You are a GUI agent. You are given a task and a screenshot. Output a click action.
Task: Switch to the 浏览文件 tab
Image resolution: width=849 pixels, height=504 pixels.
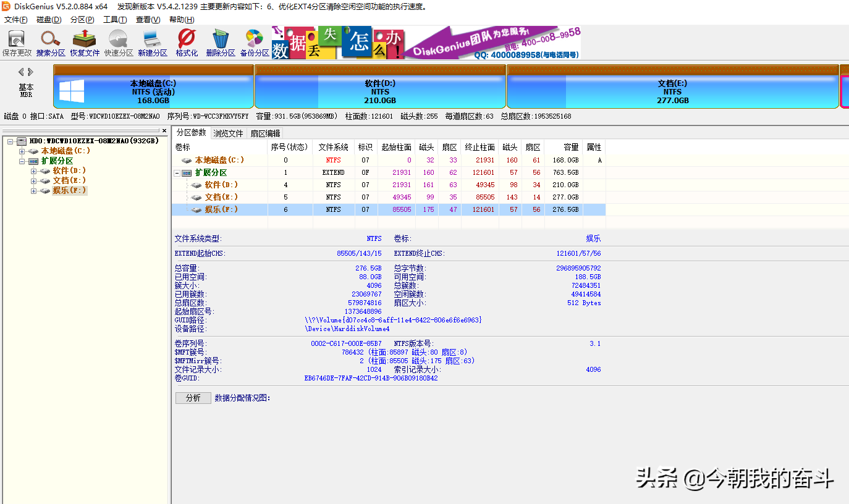229,133
